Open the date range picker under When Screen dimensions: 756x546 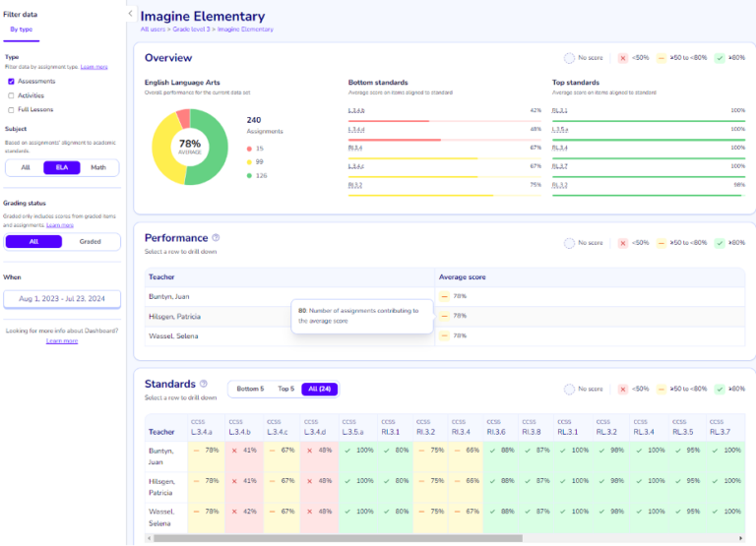[62, 298]
